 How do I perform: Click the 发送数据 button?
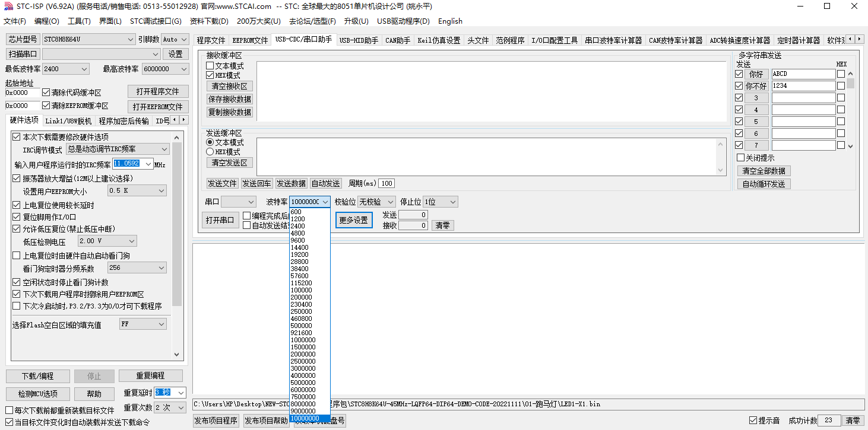[x=292, y=183]
